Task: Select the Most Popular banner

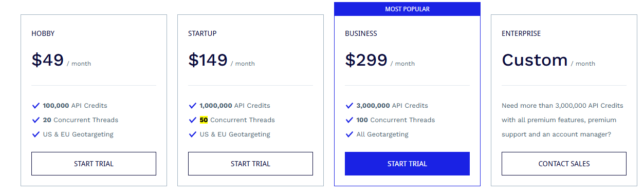Action: [x=407, y=9]
